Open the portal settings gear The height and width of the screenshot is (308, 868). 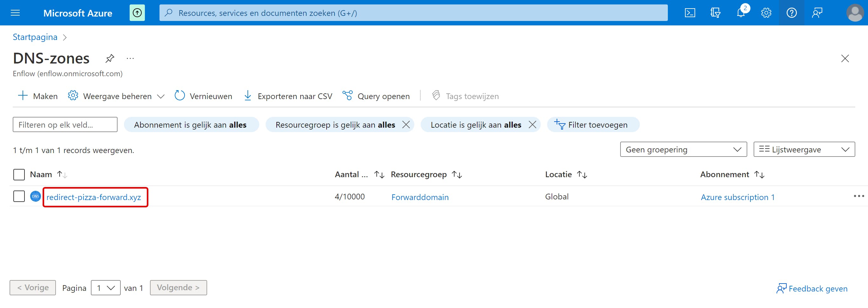766,13
